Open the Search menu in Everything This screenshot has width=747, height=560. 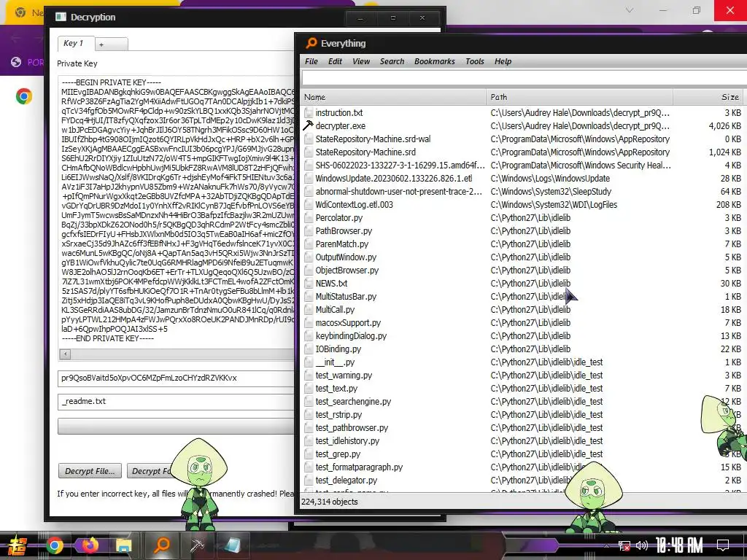point(392,61)
